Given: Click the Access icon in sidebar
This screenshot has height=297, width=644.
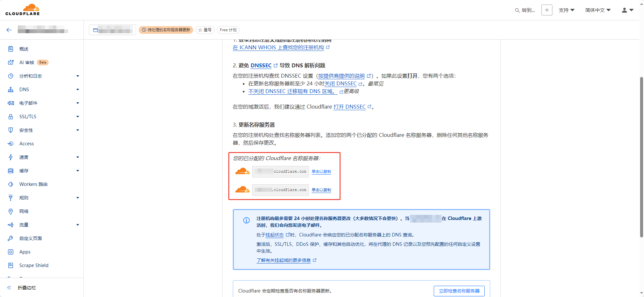Looking at the screenshot, I should tap(11, 144).
